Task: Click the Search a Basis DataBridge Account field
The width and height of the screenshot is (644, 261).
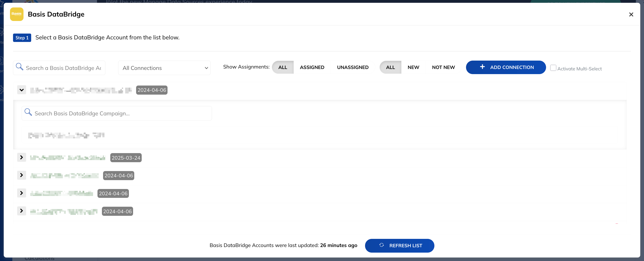Action: pos(59,68)
